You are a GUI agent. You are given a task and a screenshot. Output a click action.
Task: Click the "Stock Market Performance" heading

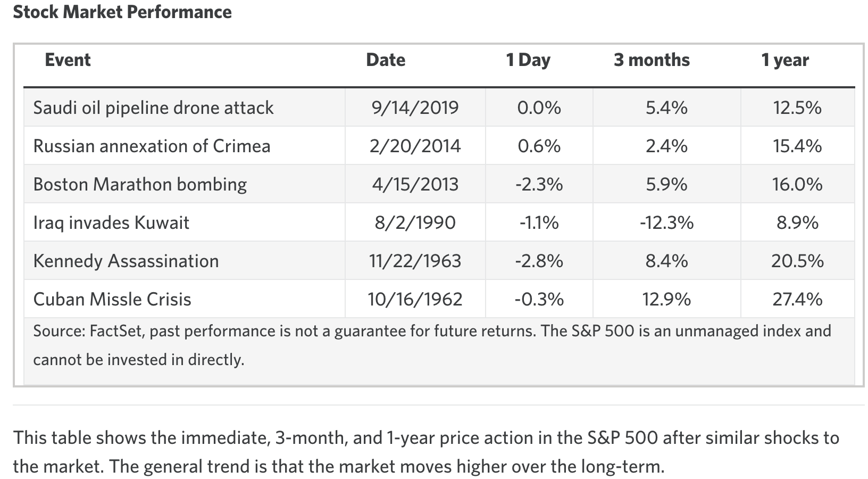tap(122, 12)
